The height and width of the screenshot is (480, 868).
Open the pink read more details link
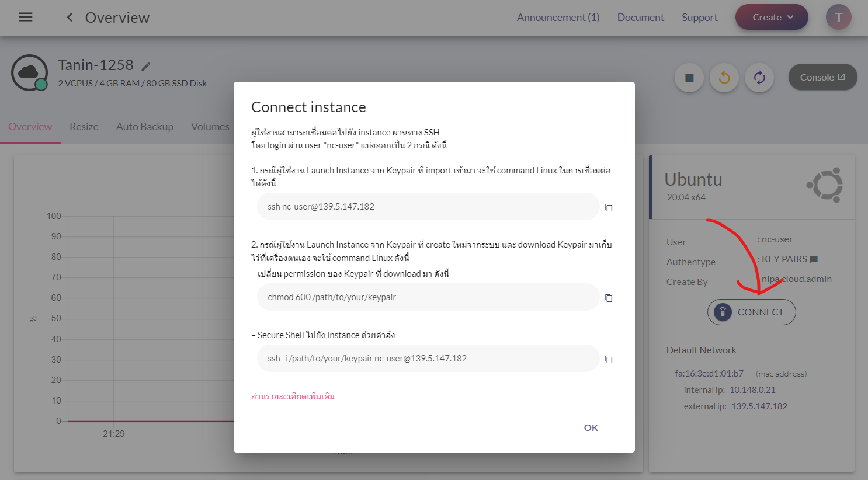click(x=293, y=396)
